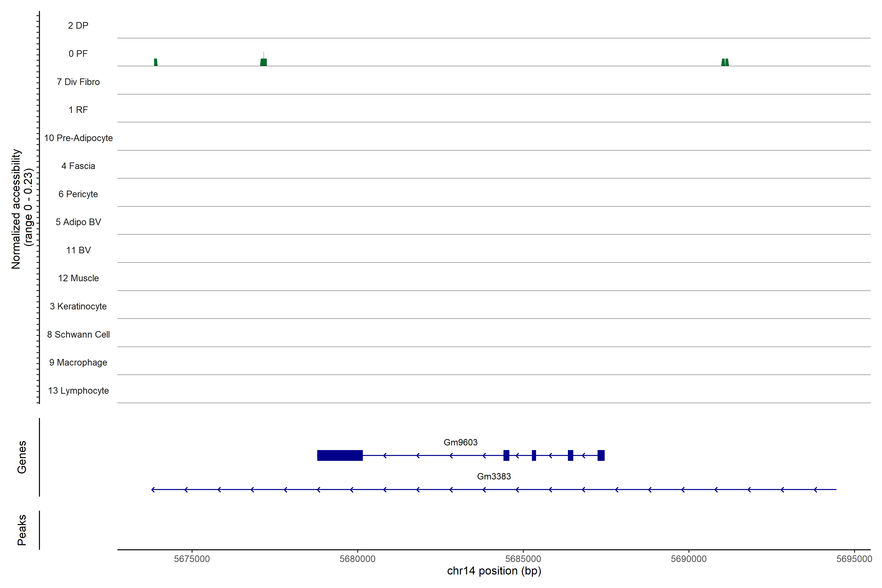This screenshot has height=588, width=882.
Task: Click the 5680000 axis tick label
Action: tap(357, 559)
